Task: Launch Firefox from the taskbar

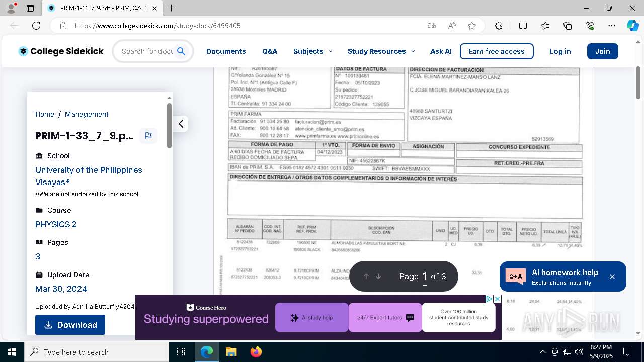Action: [x=256, y=352]
